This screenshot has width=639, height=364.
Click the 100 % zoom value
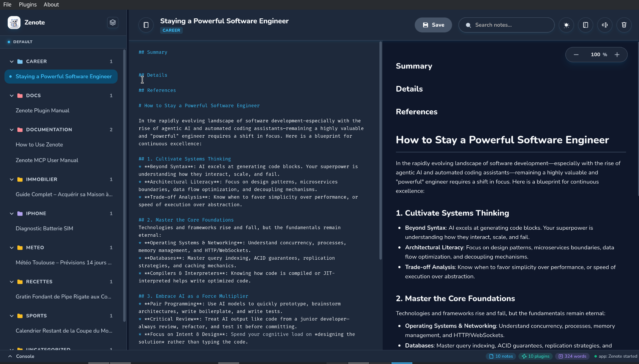pyautogui.click(x=599, y=54)
